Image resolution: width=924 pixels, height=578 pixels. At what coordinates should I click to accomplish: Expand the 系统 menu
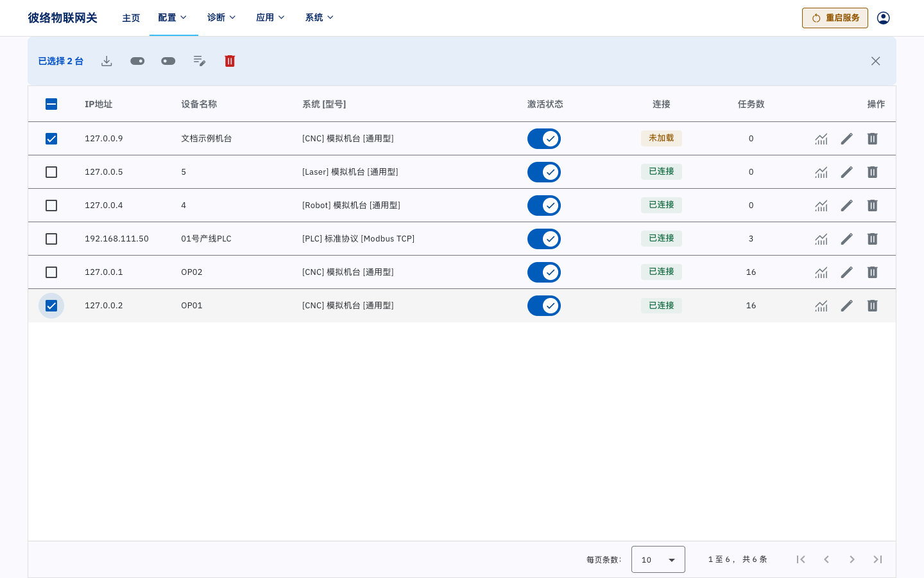click(320, 18)
